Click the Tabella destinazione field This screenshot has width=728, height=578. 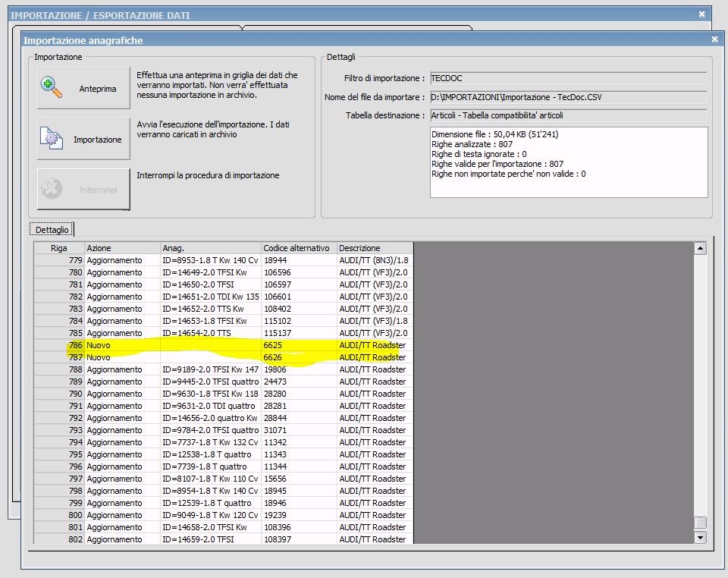point(569,115)
